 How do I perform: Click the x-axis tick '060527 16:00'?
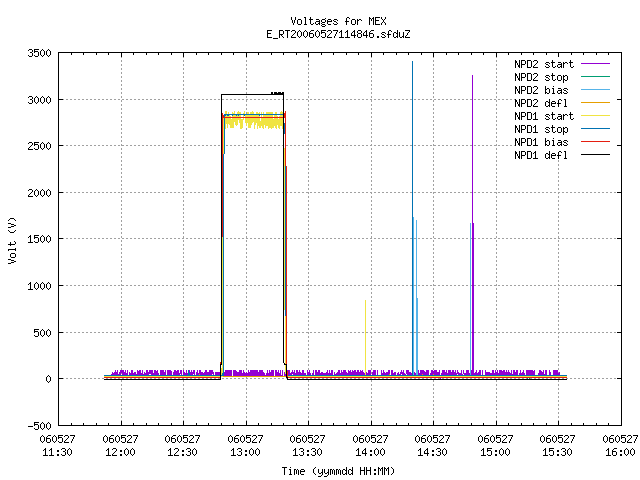click(x=620, y=446)
